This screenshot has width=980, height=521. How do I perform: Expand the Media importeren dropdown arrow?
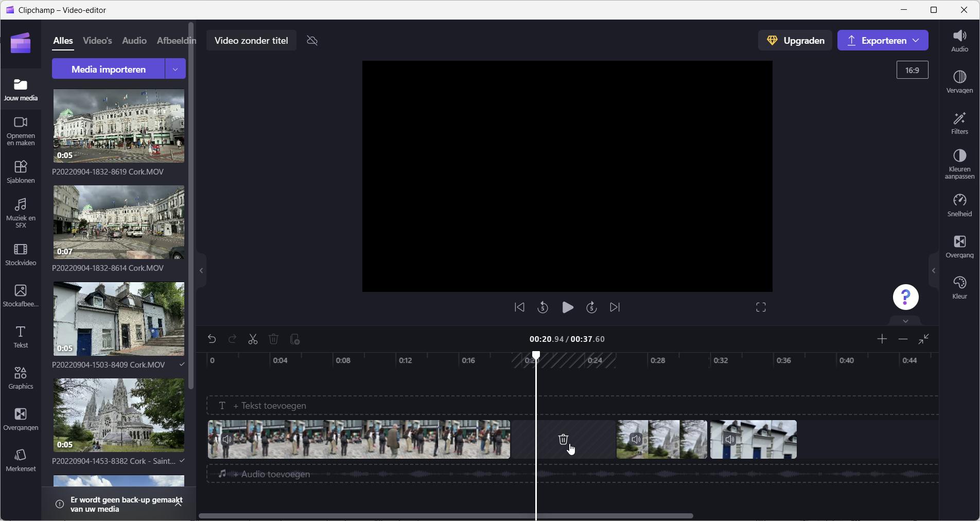[175, 69]
